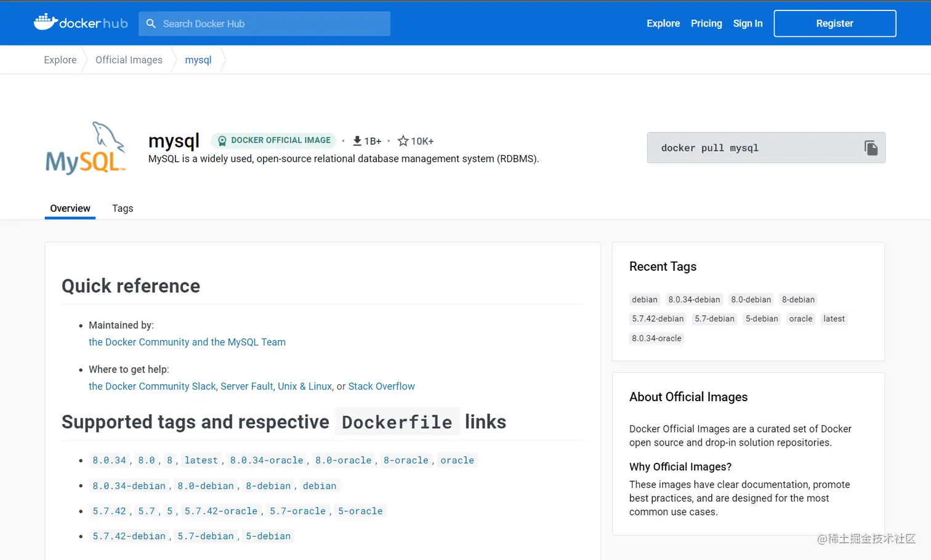Screen dimensions: 931x560
Task: Go to the Pricing page
Action: tap(706, 23)
